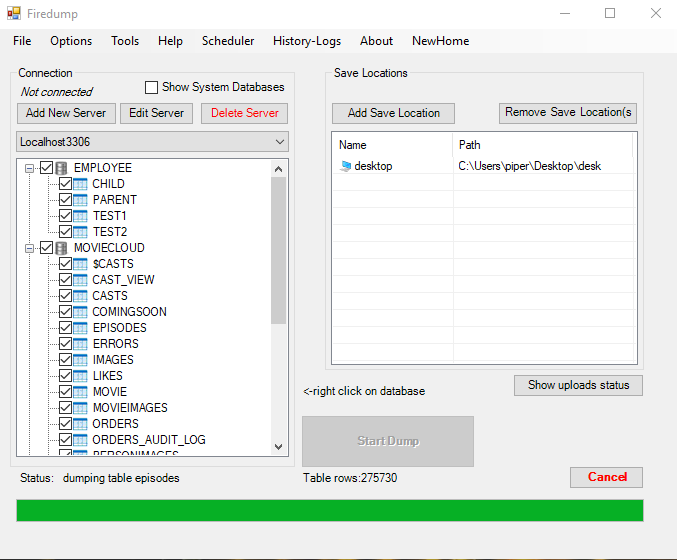Collapse the MOVIECLOUD database node

(29, 248)
